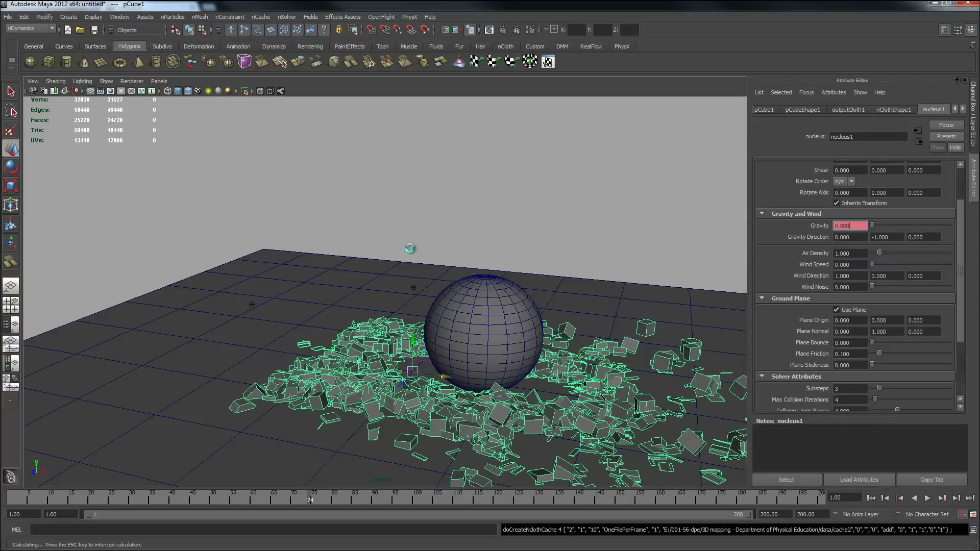
Task: Toggle Isolate Select in viewport toolbar
Action: 245,91
